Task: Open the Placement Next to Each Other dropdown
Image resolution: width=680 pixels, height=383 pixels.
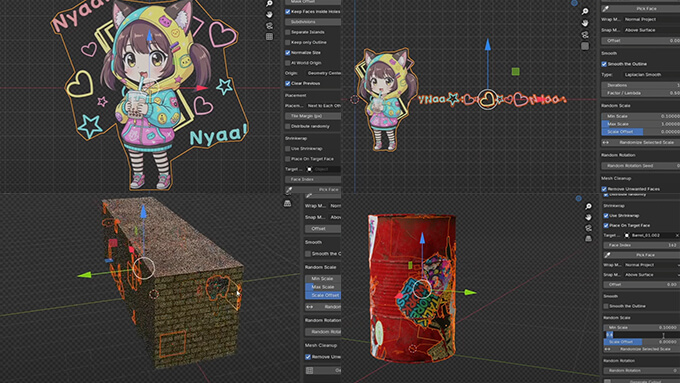Action: (x=324, y=105)
